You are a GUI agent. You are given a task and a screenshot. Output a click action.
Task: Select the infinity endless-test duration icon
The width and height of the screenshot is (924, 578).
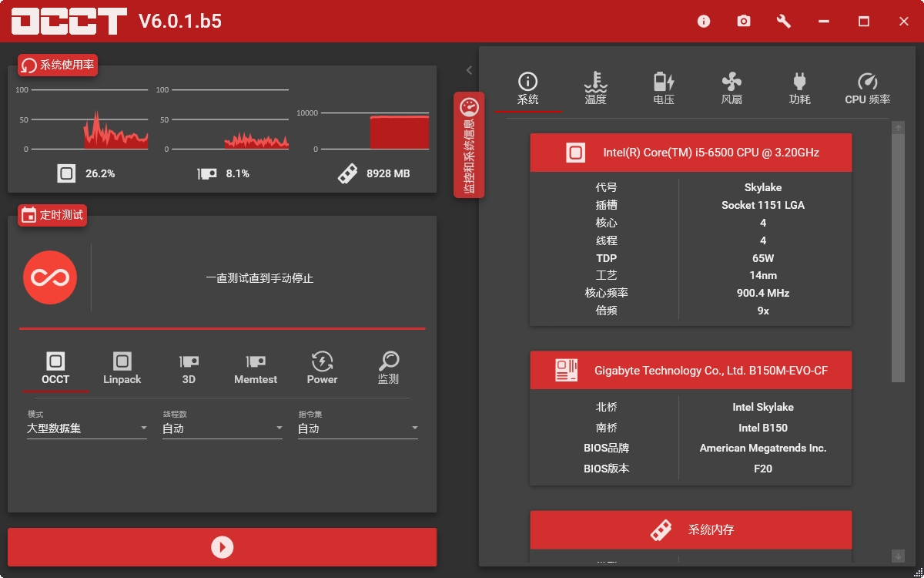[x=49, y=277]
